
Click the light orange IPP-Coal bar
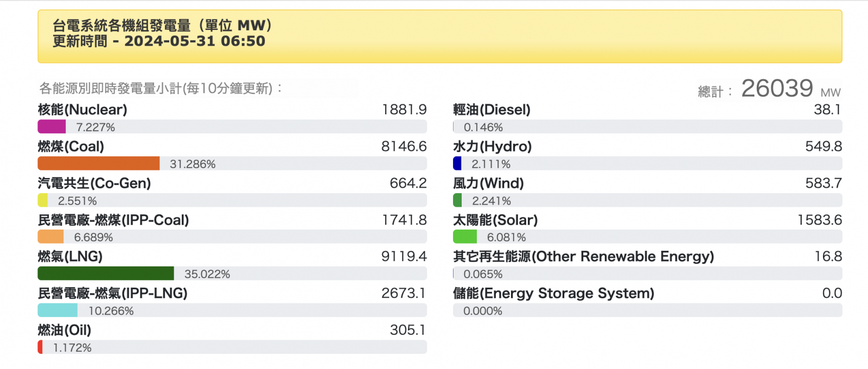click(50, 237)
